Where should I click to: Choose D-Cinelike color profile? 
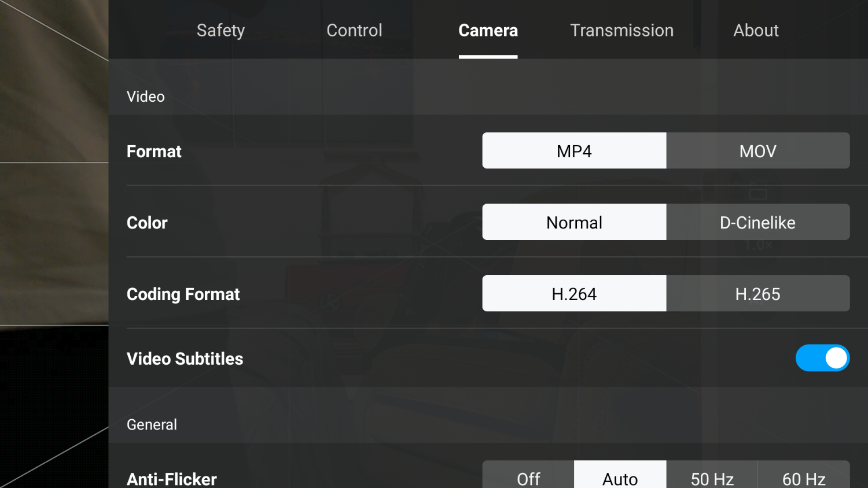pos(758,221)
